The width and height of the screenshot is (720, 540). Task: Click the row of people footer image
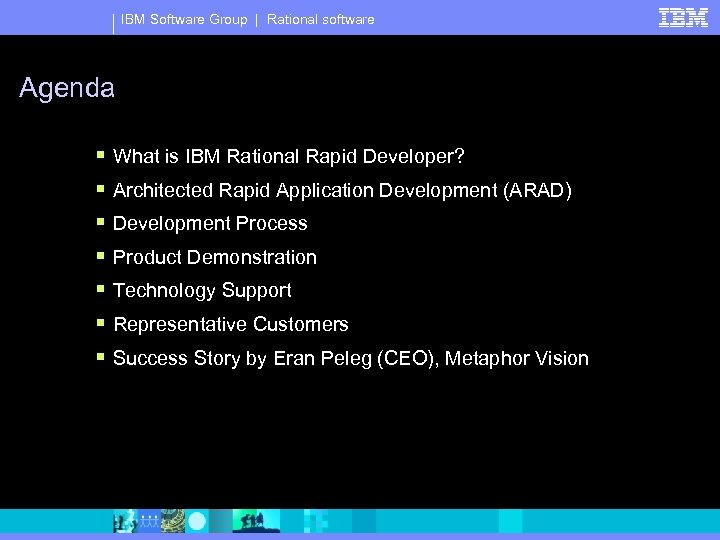pos(149,521)
